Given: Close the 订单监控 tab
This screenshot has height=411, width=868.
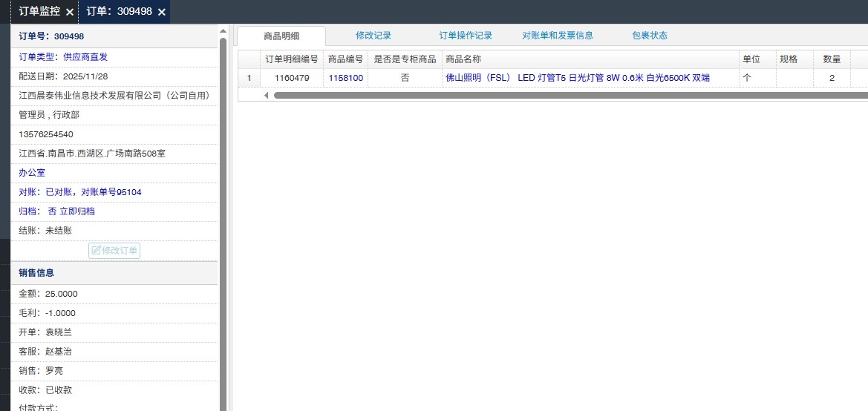Looking at the screenshot, I should click(x=69, y=12).
